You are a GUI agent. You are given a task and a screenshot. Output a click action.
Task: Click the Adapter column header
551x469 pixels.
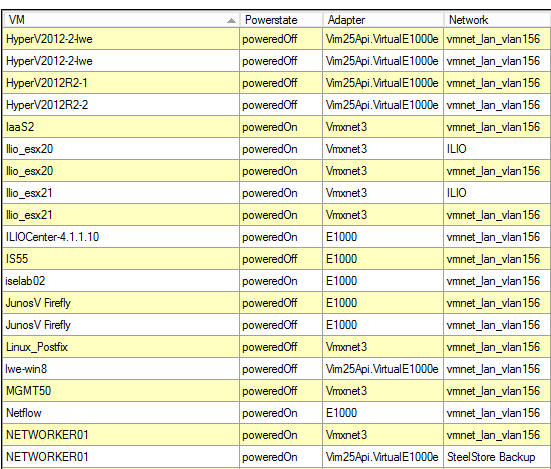(383, 20)
